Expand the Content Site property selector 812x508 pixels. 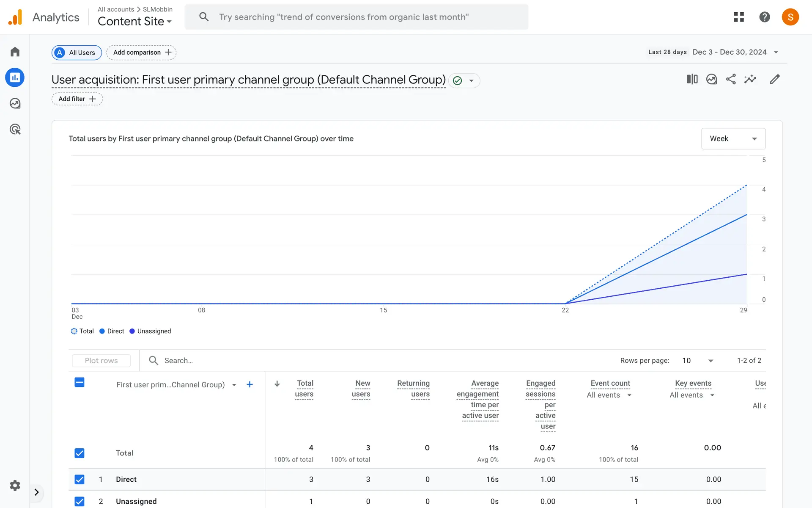134,21
